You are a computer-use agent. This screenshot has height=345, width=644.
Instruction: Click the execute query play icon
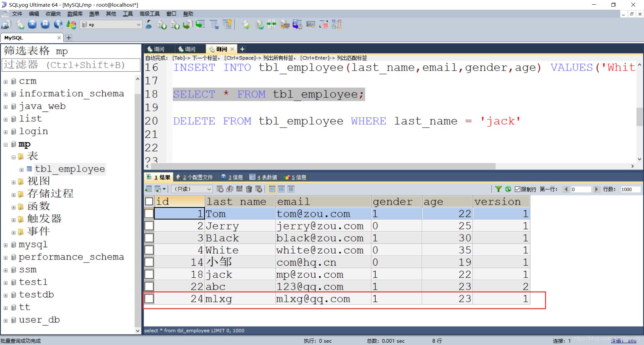(32, 24)
